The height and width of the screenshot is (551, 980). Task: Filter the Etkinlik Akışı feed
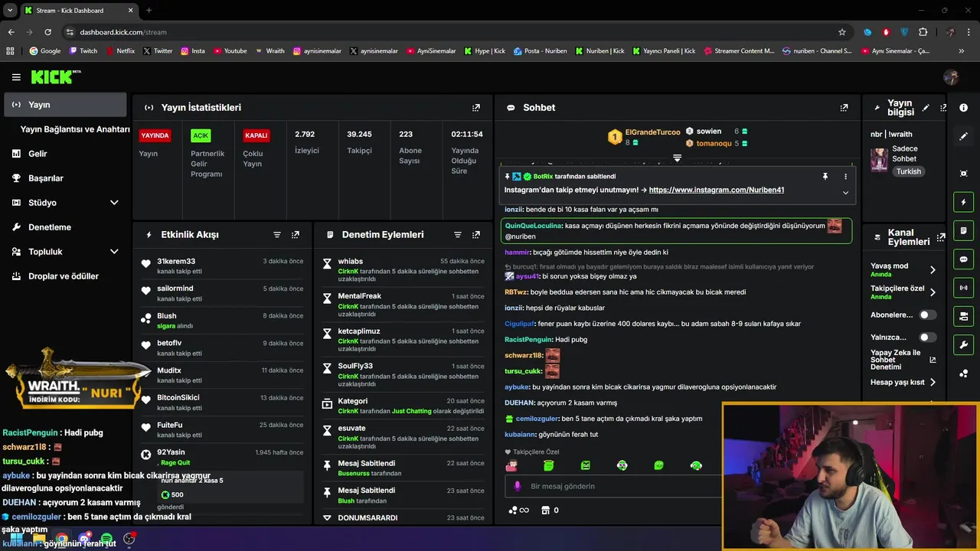tap(277, 235)
